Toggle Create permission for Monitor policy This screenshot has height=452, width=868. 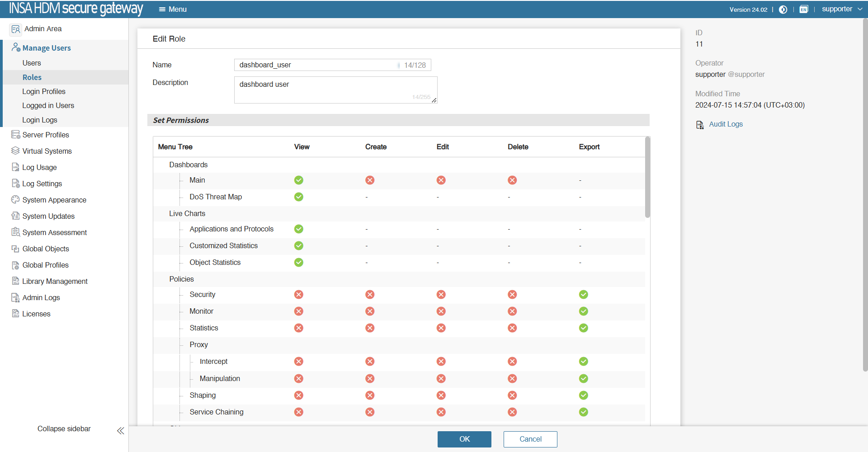(x=370, y=311)
